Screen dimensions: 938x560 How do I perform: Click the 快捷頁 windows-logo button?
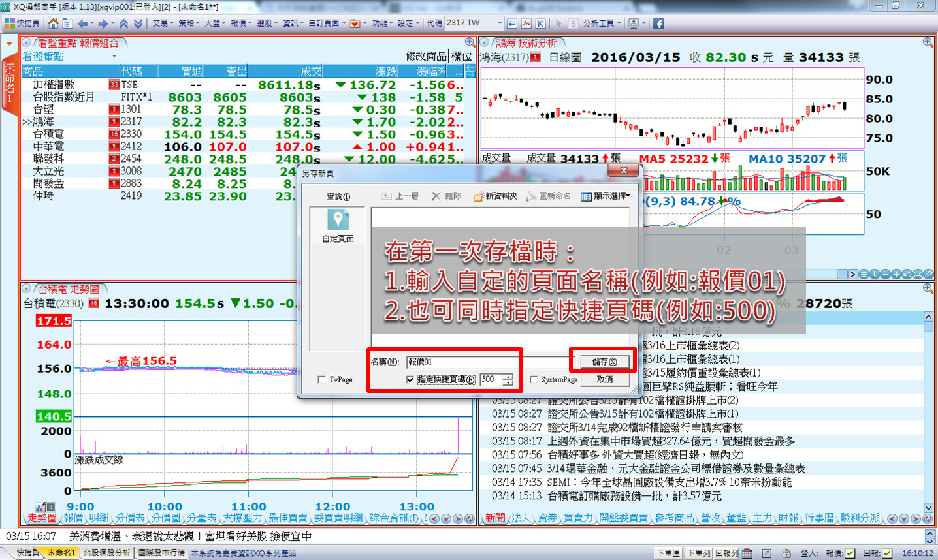22,23
